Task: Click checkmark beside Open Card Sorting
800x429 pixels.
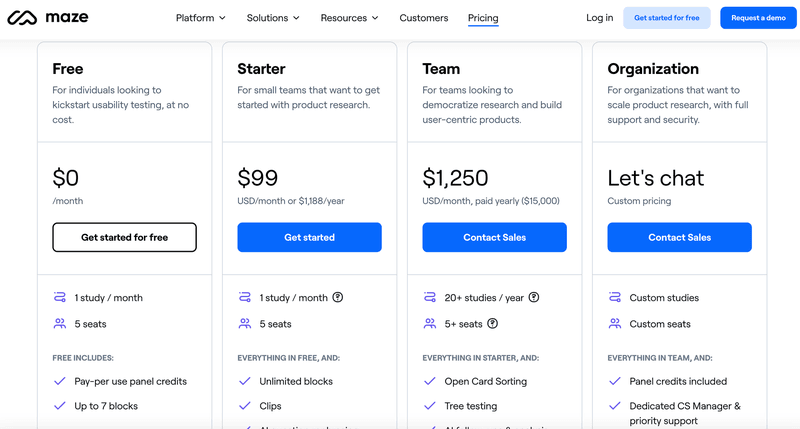Action: coord(430,381)
